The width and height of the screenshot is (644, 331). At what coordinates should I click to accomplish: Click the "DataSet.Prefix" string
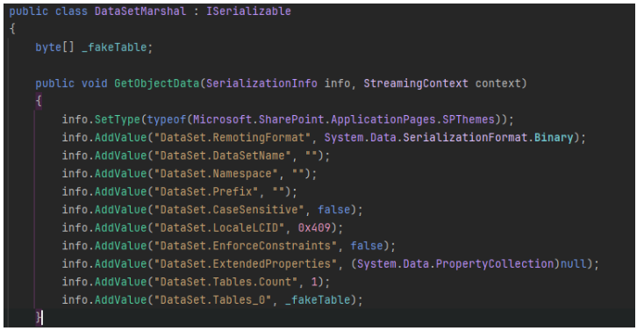206,191
